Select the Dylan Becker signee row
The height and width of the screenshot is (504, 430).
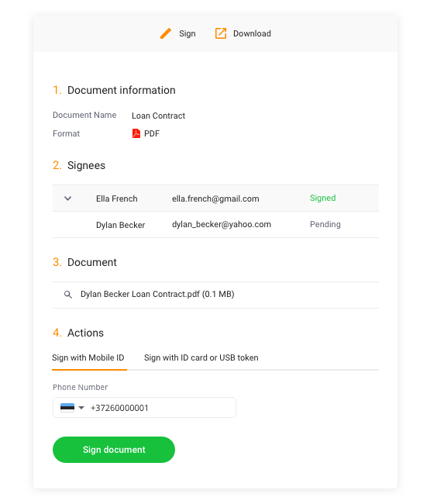(x=215, y=225)
